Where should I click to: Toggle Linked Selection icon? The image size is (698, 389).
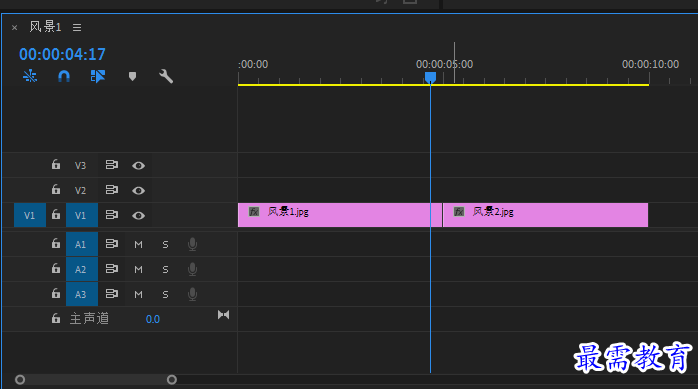(x=97, y=76)
